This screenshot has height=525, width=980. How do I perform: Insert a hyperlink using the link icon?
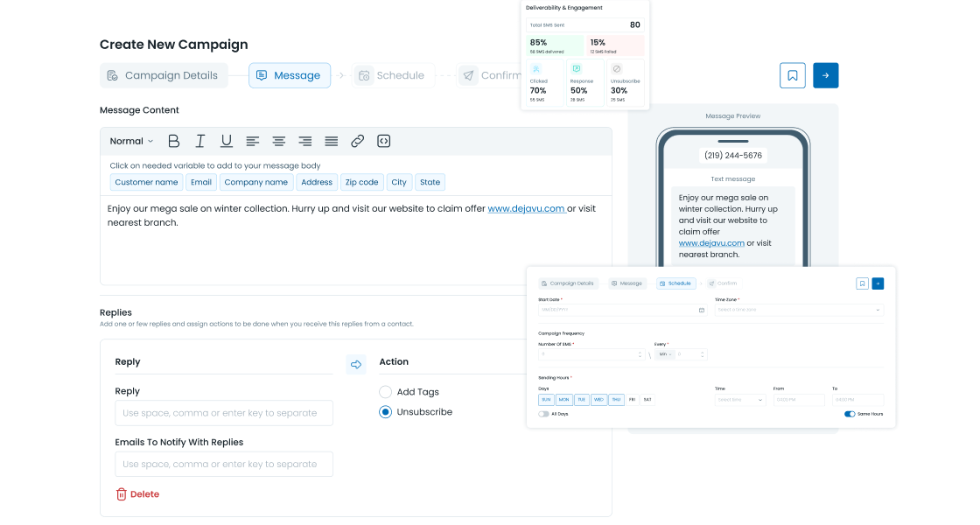[x=357, y=141]
